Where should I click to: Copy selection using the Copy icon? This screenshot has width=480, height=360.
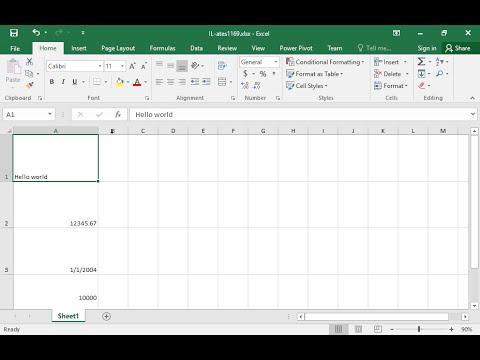click(29, 73)
